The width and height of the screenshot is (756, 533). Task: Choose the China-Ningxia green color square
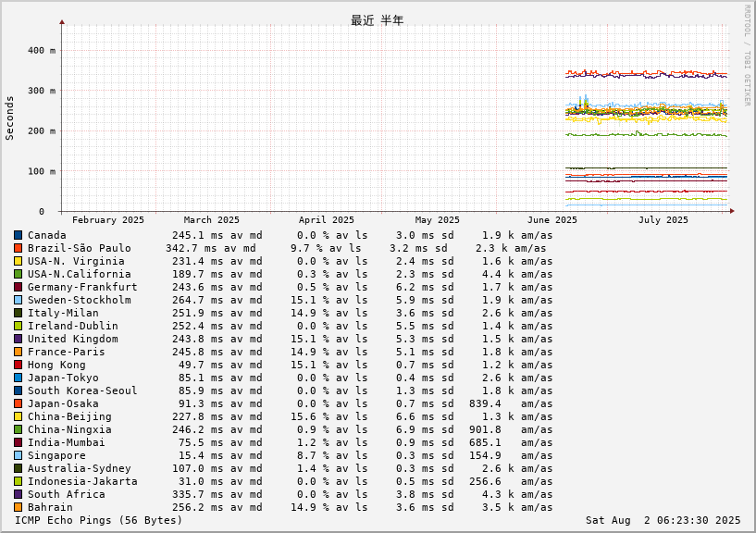(x=18, y=429)
